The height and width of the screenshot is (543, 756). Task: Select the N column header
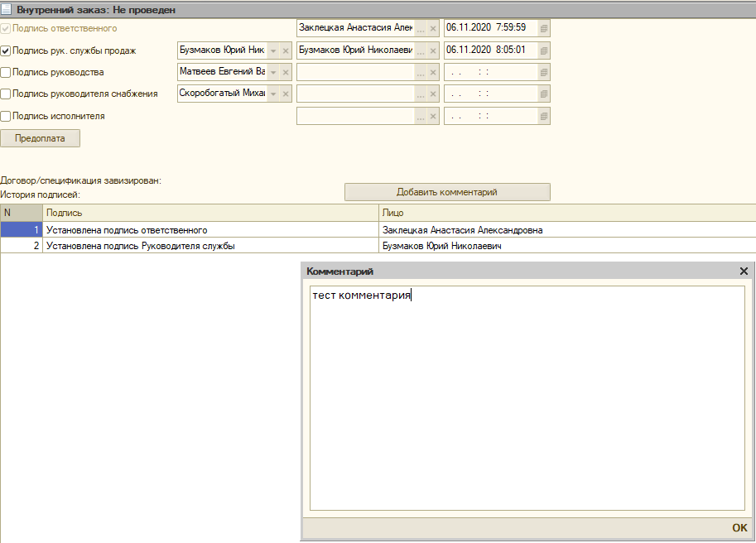point(22,213)
